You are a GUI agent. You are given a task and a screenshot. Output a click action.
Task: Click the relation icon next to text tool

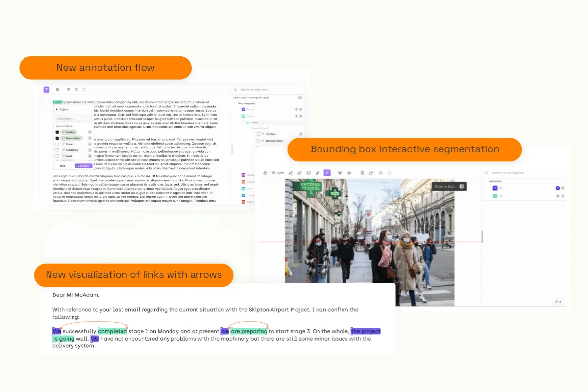click(x=57, y=90)
